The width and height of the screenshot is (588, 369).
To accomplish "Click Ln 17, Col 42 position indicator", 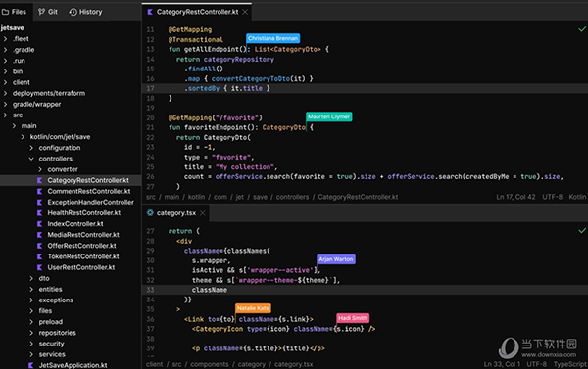I will (515, 197).
